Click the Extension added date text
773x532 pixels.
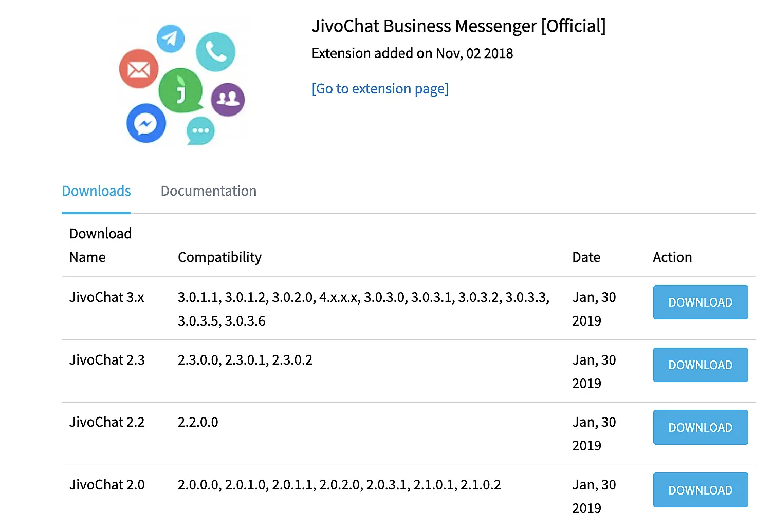[x=412, y=53]
